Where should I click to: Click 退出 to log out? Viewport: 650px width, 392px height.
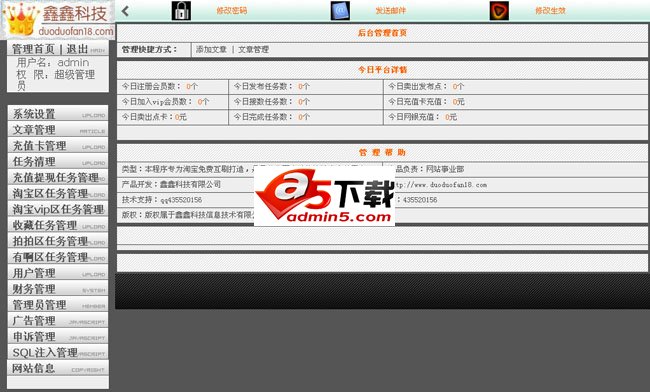[x=78, y=49]
